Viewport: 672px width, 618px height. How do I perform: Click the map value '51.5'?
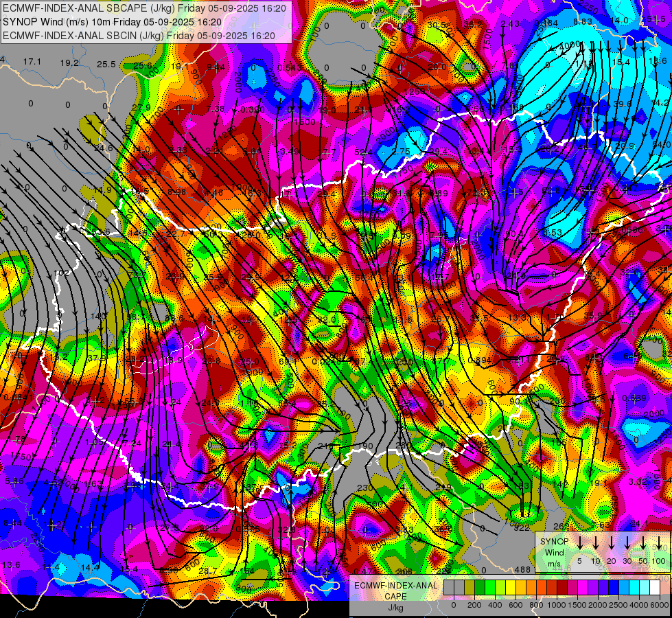pos(656,19)
